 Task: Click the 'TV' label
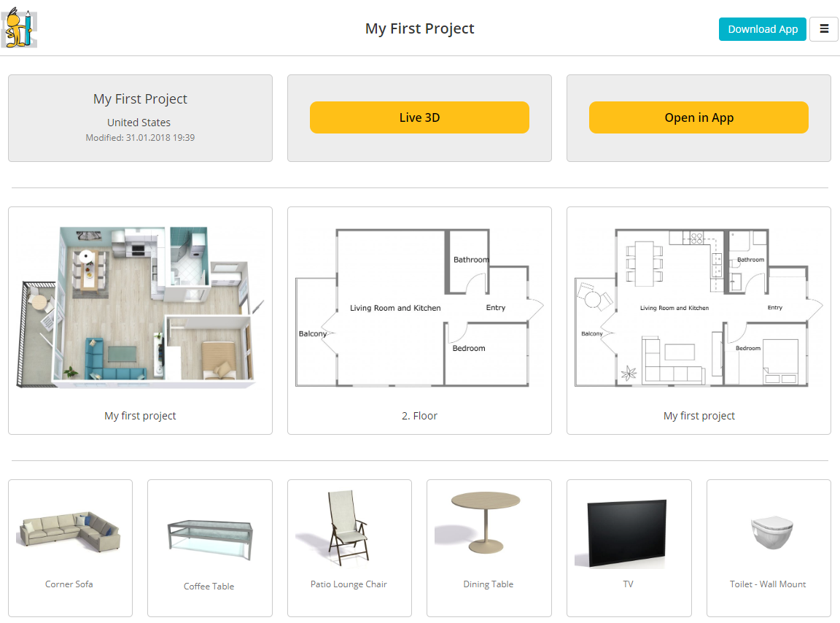click(x=629, y=584)
